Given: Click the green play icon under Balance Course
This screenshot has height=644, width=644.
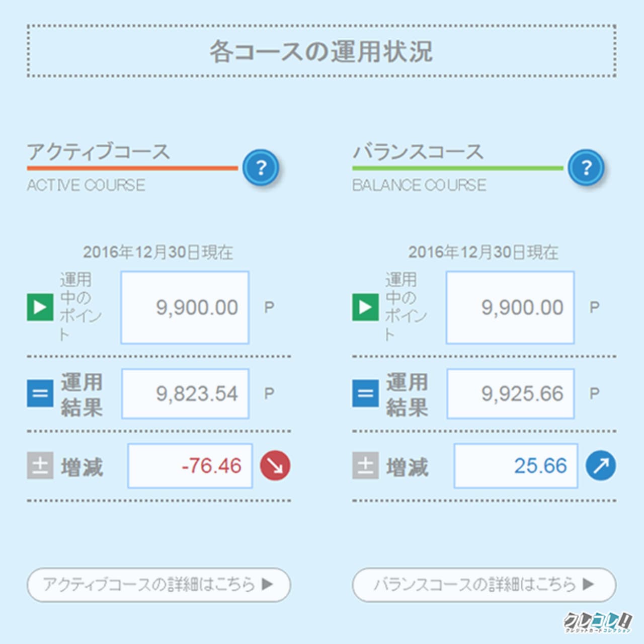Looking at the screenshot, I should coord(365,307).
